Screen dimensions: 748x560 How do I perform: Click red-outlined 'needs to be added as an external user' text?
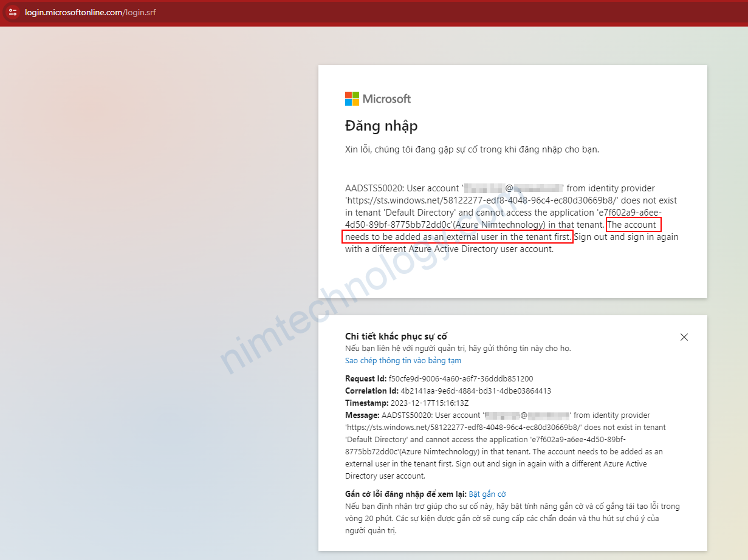[x=457, y=237]
